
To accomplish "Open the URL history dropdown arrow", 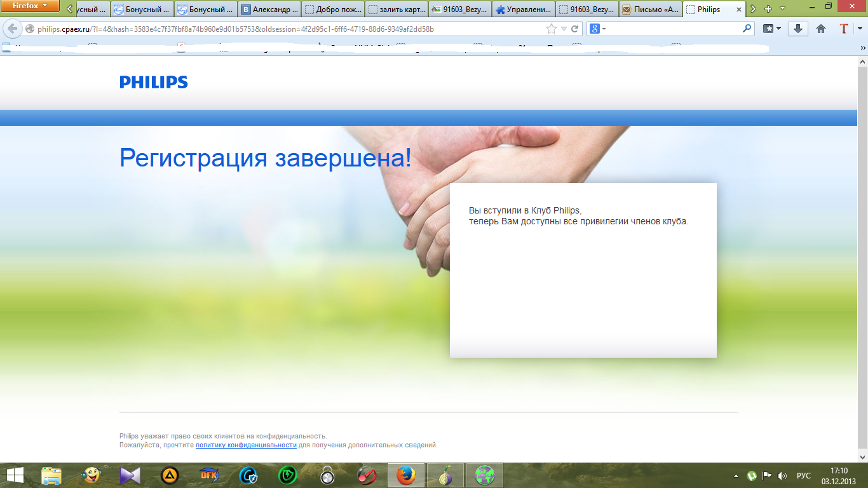I will coord(564,29).
